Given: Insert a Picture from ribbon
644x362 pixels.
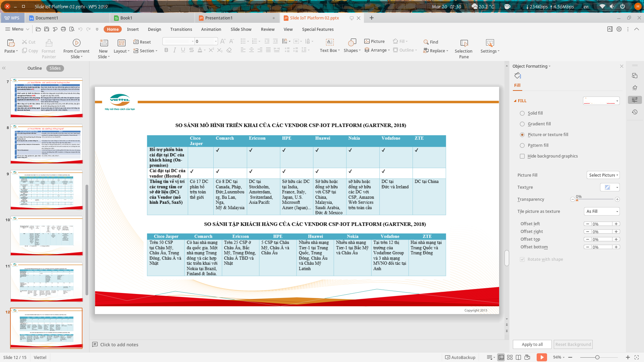Looking at the screenshot, I should click(374, 41).
